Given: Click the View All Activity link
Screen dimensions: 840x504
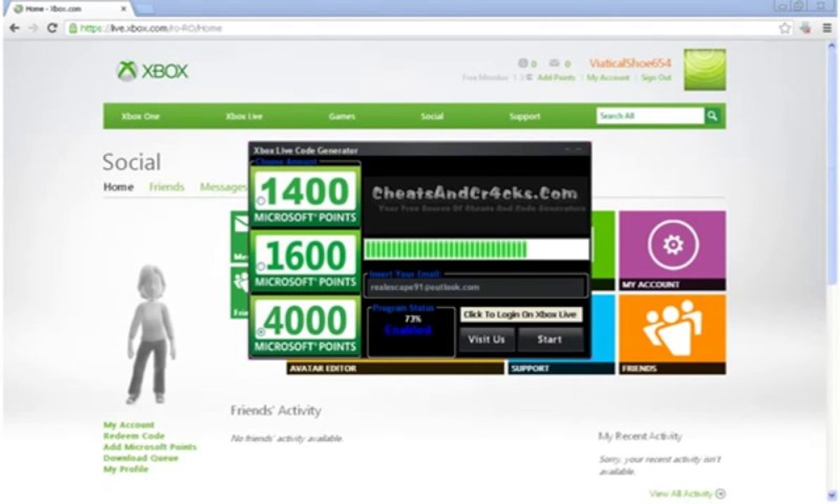Looking at the screenshot, I should click(681, 493).
